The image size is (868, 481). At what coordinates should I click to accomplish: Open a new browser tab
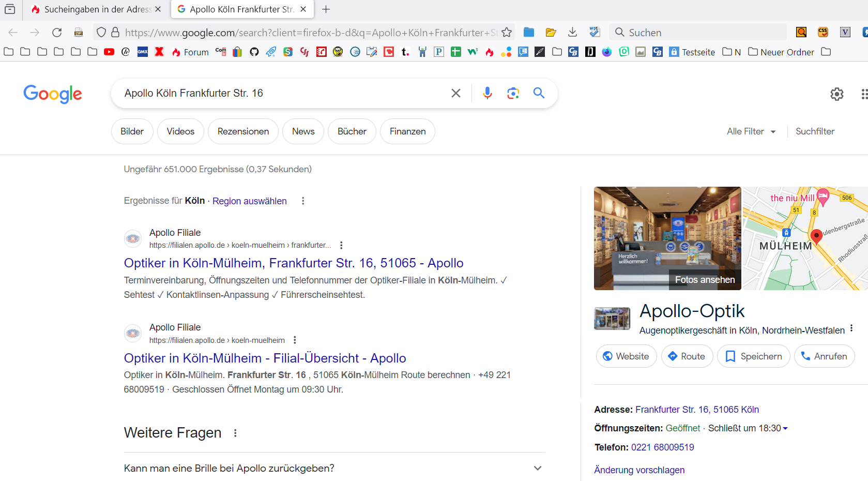click(326, 9)
